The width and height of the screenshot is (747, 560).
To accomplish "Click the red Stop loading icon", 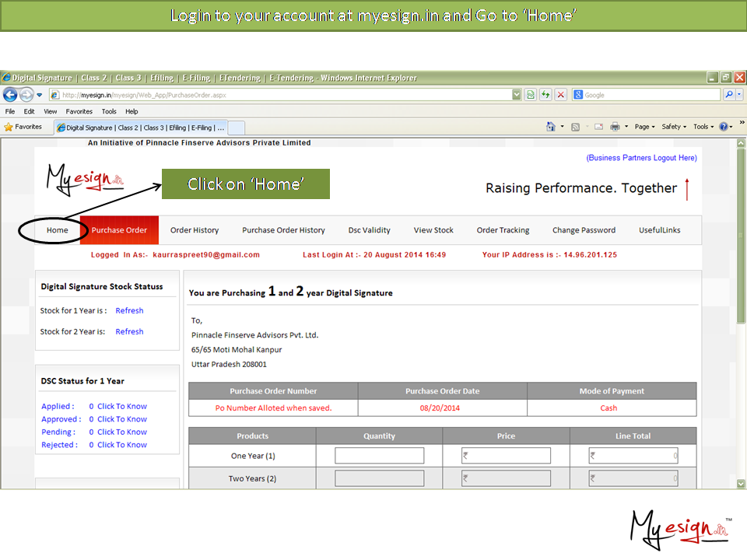I will [560, 95].
